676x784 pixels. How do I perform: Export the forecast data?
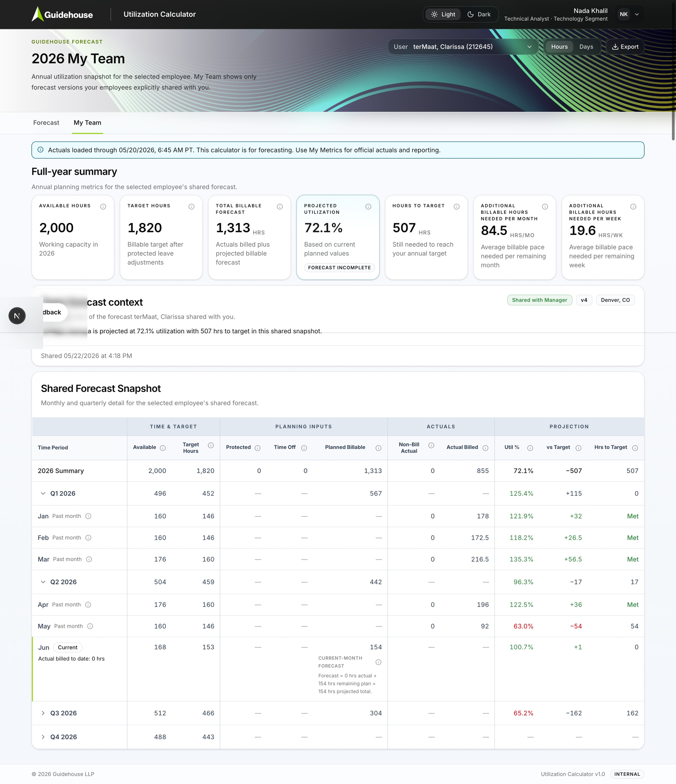[x=625, y=46]
